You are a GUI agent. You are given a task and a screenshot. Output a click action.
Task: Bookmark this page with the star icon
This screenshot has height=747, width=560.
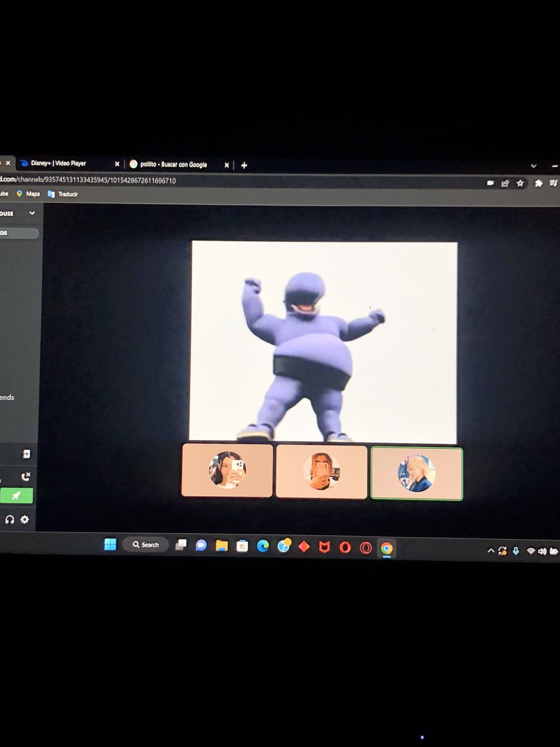pyautogui.click(x=520, y=183)
